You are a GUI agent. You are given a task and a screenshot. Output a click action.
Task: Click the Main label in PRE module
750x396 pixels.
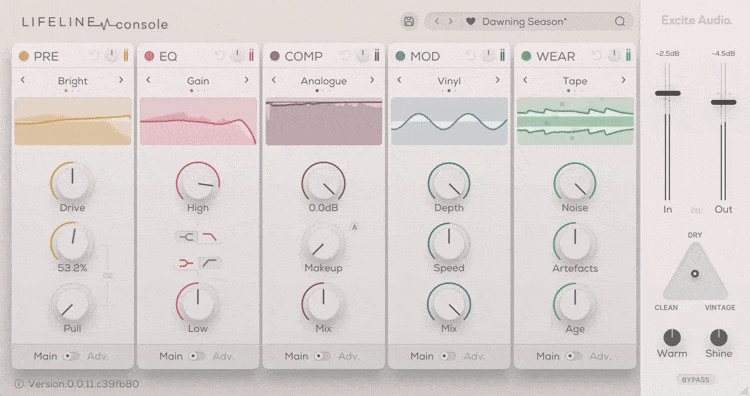(x=45, y=356)
